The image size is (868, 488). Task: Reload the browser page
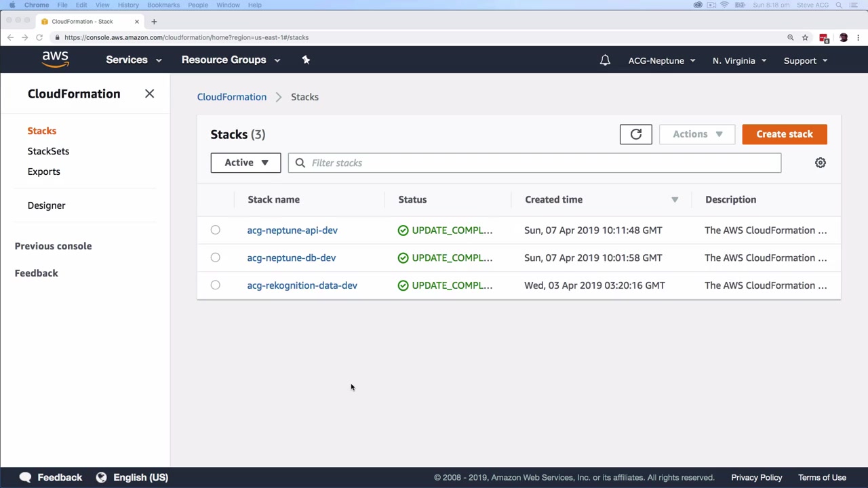[x=39, y=37]
